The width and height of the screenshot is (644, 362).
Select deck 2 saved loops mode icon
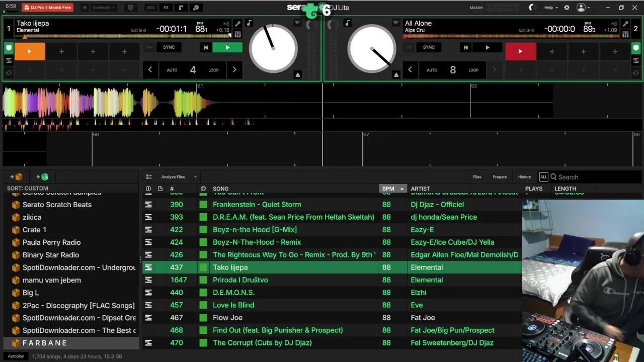tap(636, 73)
